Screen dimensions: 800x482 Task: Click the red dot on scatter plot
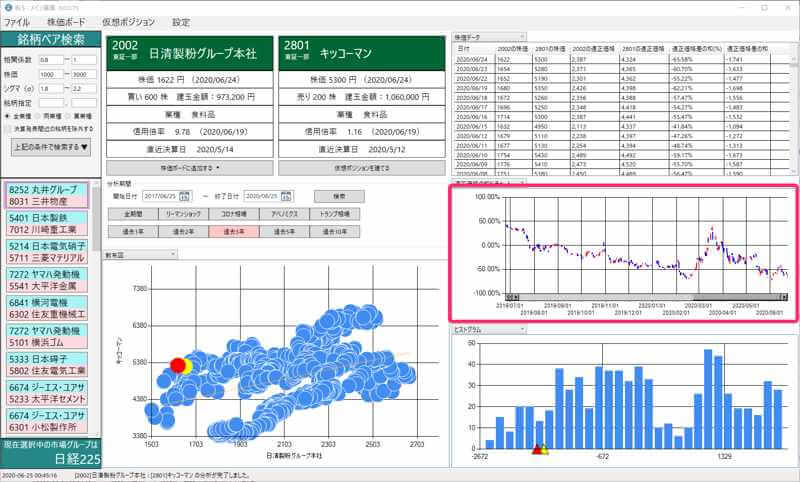pyautogui.click(x=178, y=365)
